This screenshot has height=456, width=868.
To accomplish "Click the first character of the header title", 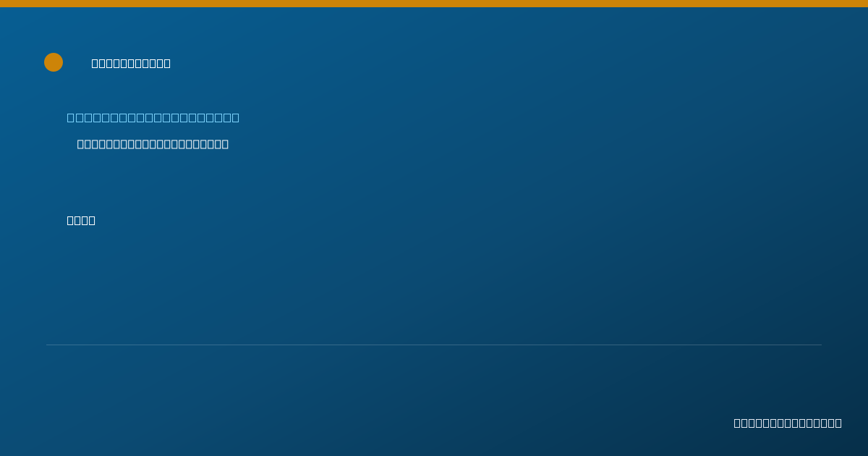I will point(95,63).
